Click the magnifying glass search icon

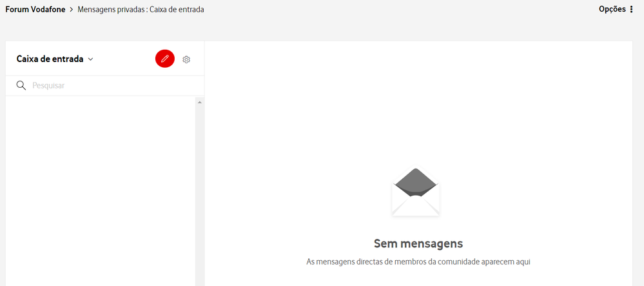[21, 85]
